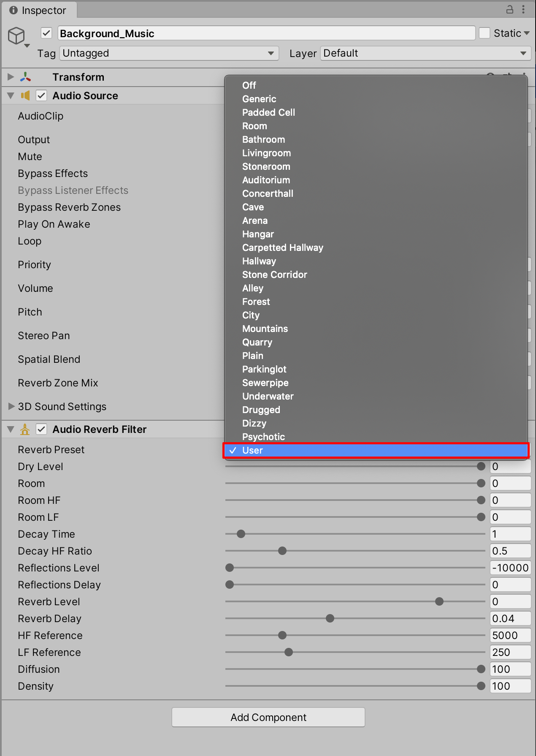Screen dimensions: 536x756
Task: Click the Audio Reverb Filter icon
Action: (x=25, y=430)
